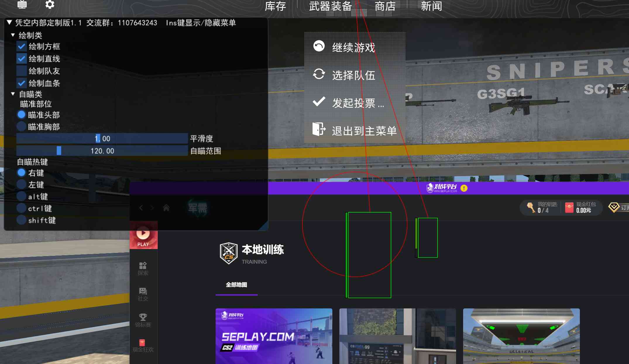Click the 继续游戏 resume icon
The height and width of the screenshot is (364, 629).
[319, 46]
